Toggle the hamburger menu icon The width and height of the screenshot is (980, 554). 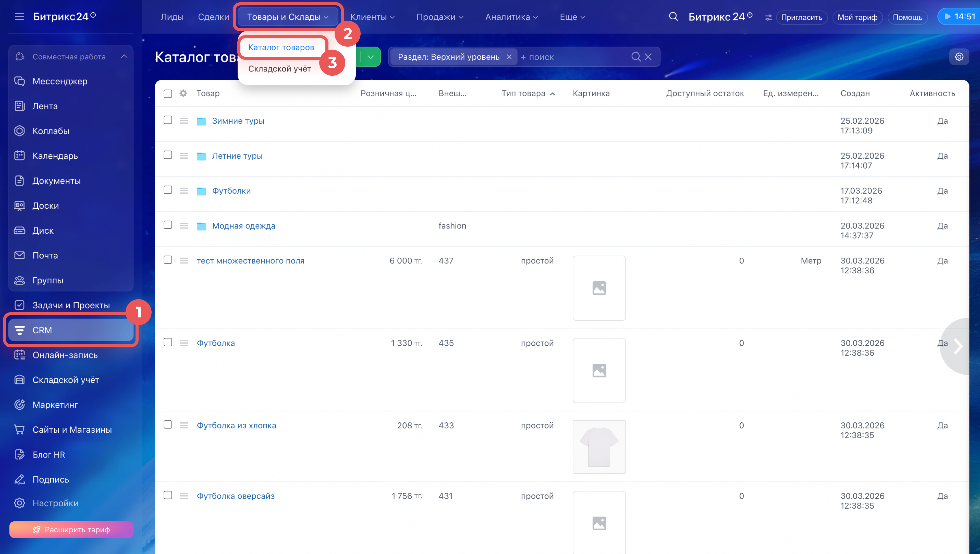click(19, 16)
